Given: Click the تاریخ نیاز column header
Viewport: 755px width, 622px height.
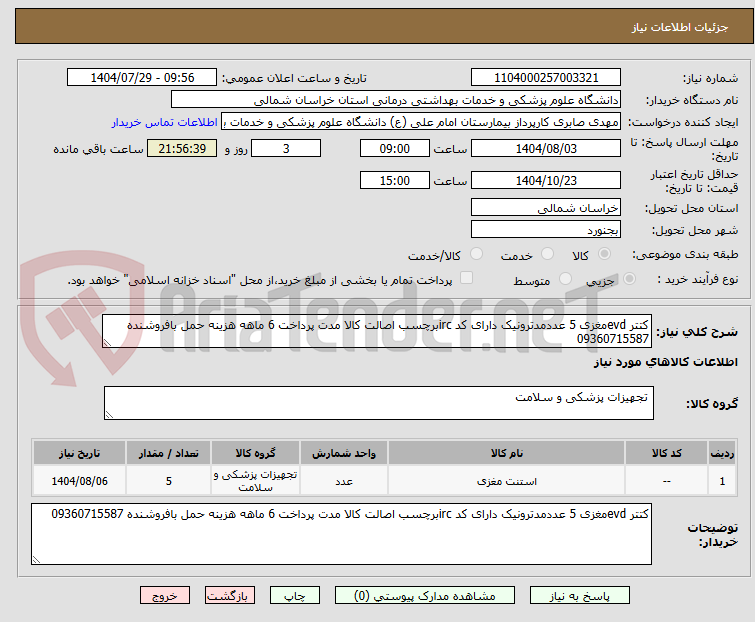Looking at the screenshot, I should pos(79,453).
